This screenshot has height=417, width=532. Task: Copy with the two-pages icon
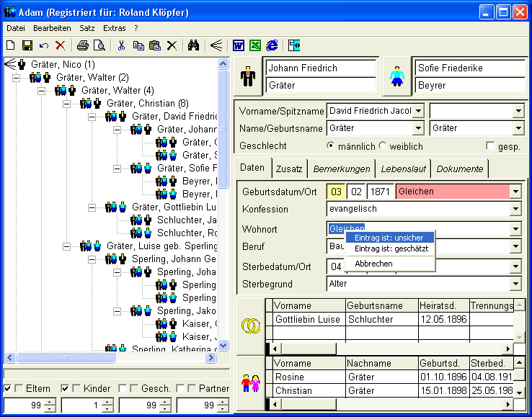[x=138, y=45]
